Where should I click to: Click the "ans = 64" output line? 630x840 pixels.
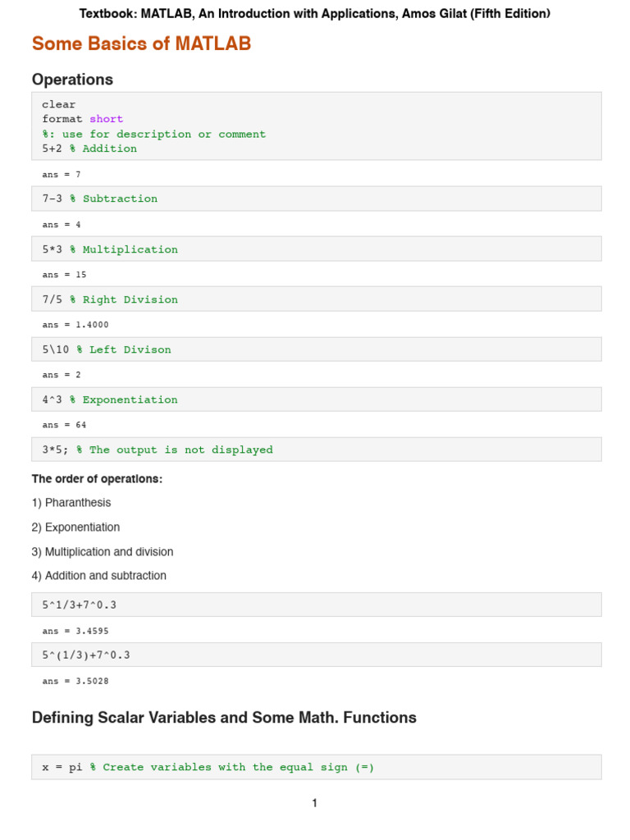coord(64,425)
